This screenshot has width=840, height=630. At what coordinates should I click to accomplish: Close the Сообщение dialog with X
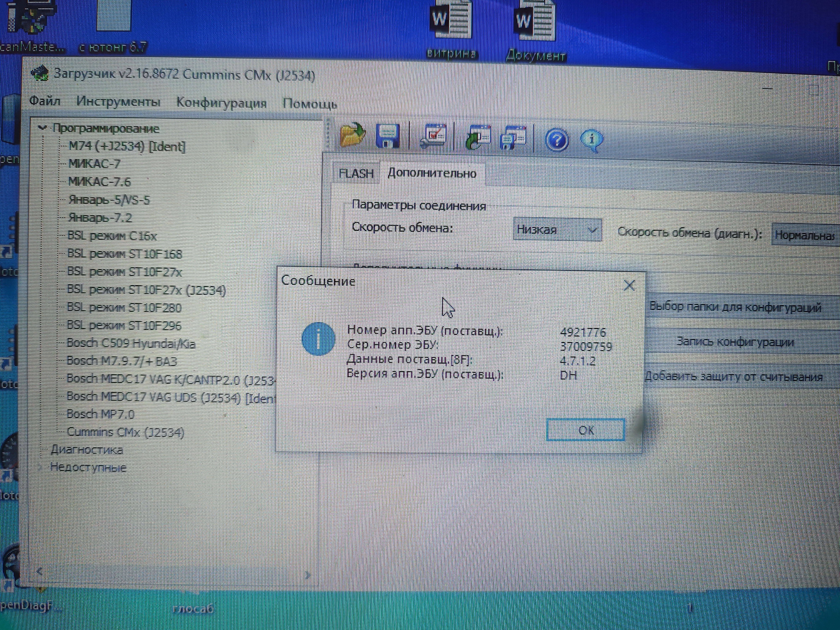coord(629,286)
